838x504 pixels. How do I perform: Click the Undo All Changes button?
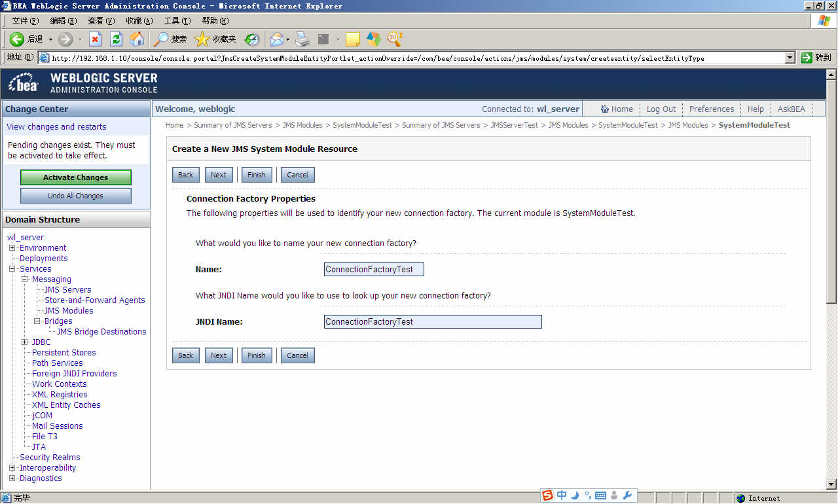click(76, 196)
